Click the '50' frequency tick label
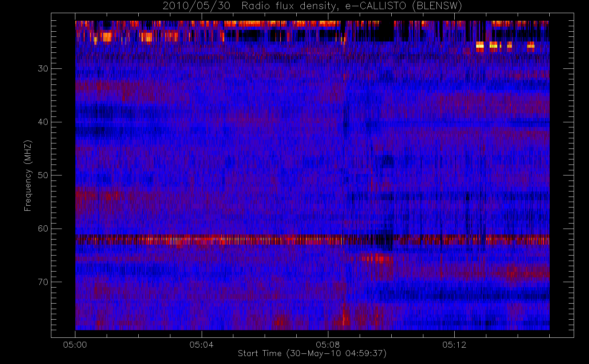The image size is (589, 364). pos(43,175)
